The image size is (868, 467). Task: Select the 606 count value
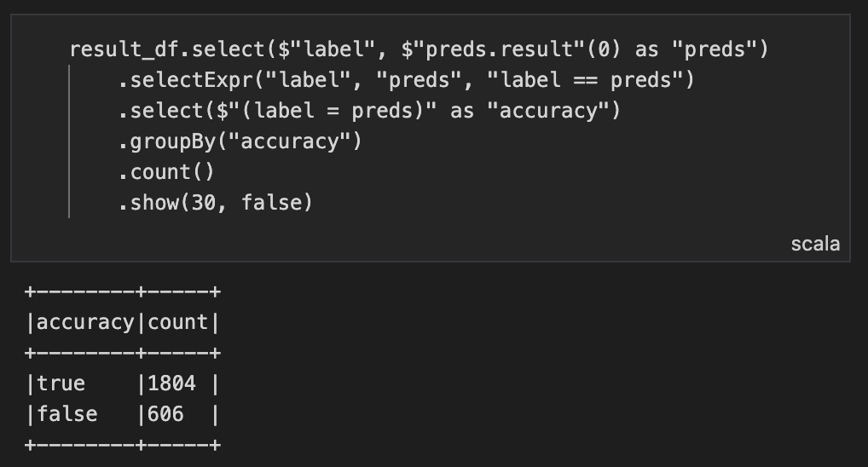click(165, 414)
